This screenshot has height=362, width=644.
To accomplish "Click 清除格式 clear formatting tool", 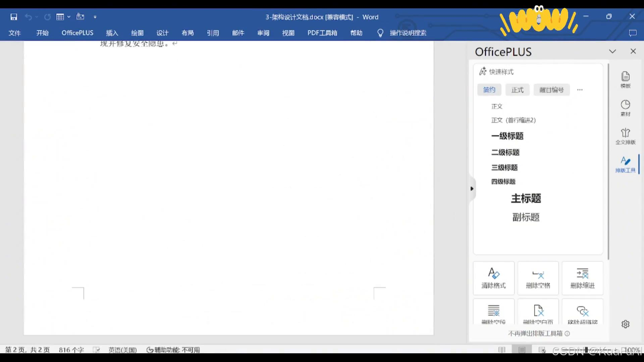I will (x=493, y=278).
